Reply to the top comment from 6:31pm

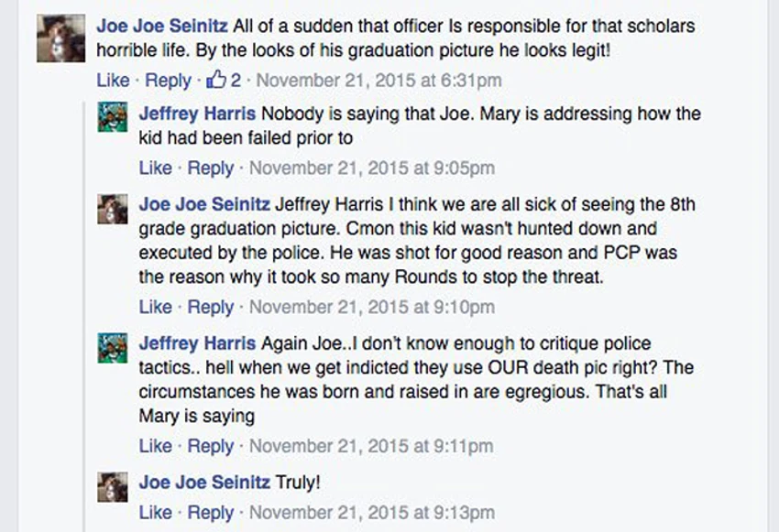coord(169,81)
